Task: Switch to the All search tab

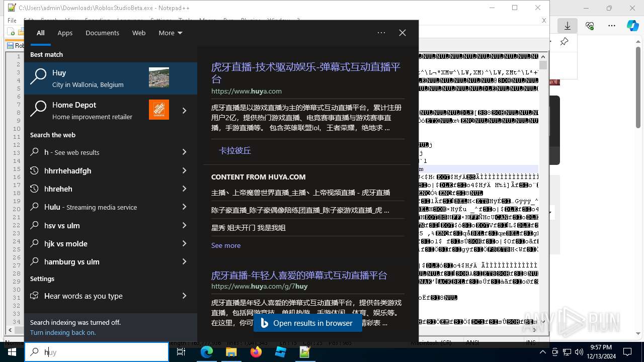Action: [x=41, y=33]
